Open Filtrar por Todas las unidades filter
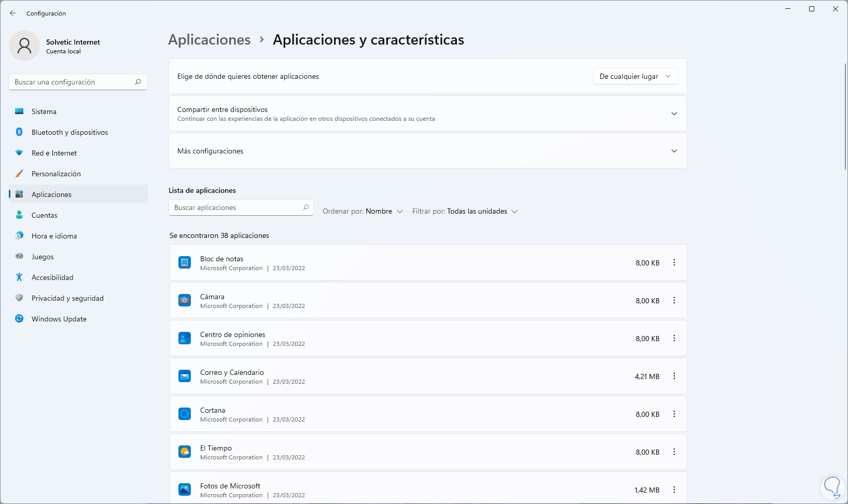Image resolution: width=848 pixels, height=504 pixels. [465, 212]
